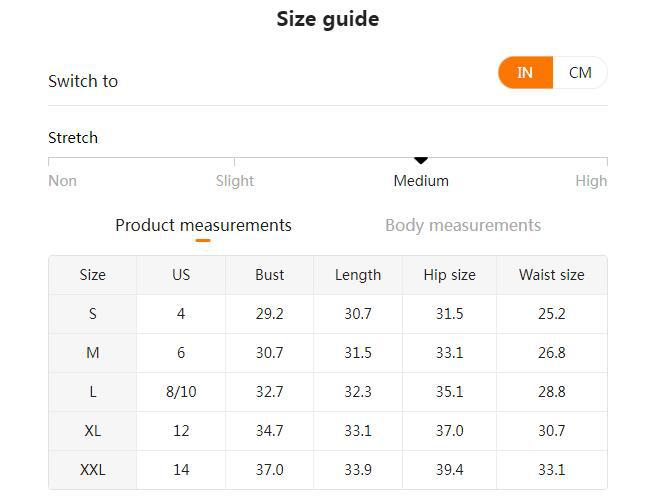Click the Size guide heading
650x497 pixels.
[327, 19]
